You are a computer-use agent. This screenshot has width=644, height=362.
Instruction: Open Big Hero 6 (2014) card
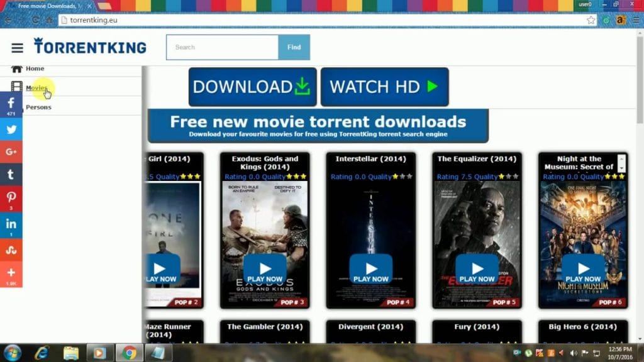583,331
